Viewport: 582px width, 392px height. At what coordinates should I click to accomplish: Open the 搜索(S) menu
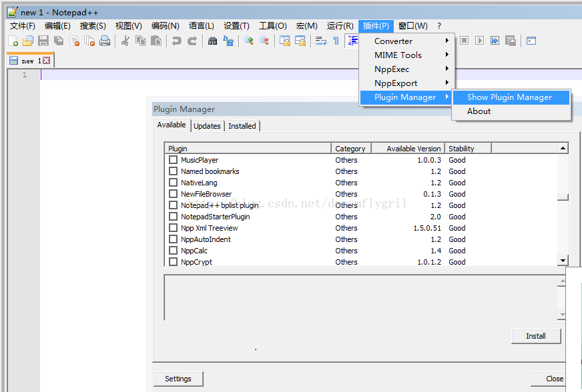point(93,26)
